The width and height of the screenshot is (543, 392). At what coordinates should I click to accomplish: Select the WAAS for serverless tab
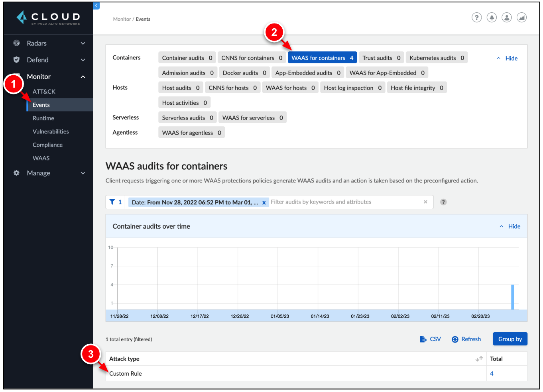tap(253, 118)
